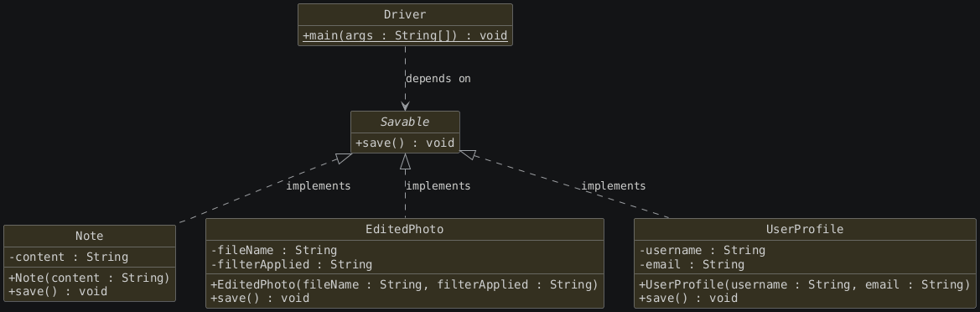Click the -username : String attribute
Screen dimensions: 980x312
[x=703, y=250]
